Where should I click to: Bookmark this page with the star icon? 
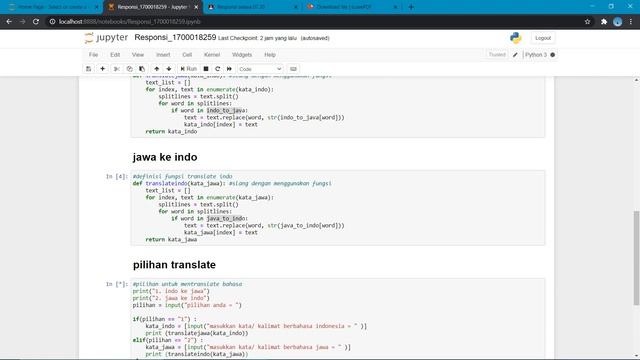587,22
